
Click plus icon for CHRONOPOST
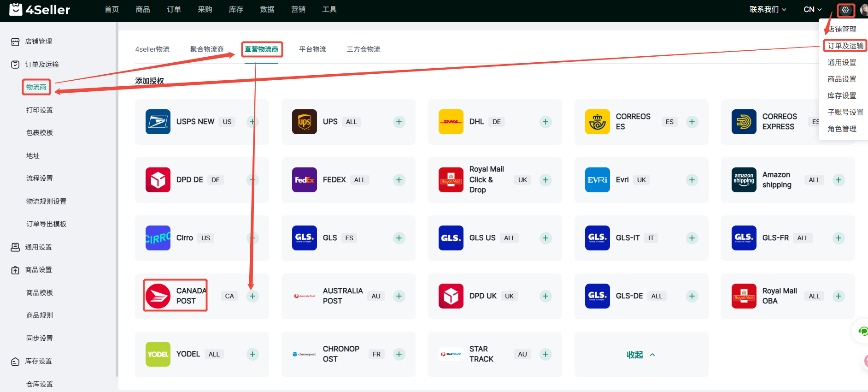point(399,354)
